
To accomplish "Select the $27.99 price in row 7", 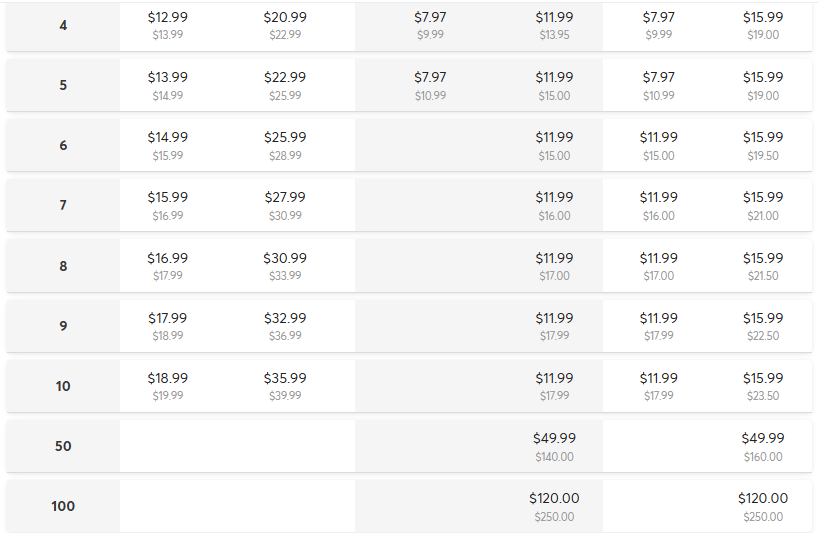I will [285, 198].
